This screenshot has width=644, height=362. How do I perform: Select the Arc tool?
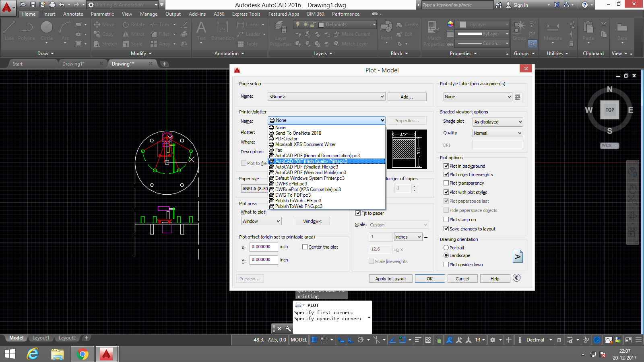[65, 31]
